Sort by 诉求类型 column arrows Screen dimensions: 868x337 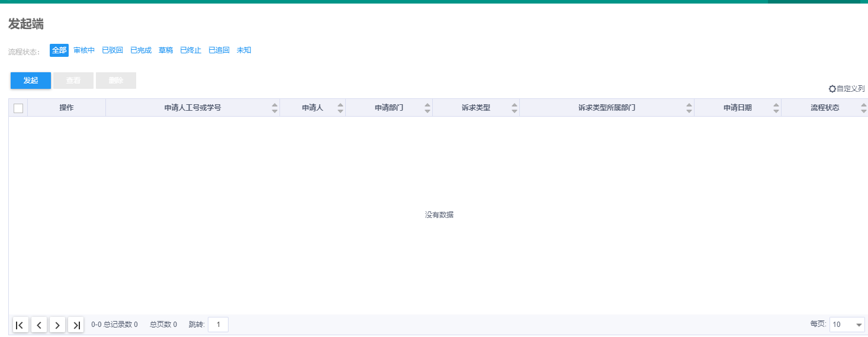click(514, 108)
